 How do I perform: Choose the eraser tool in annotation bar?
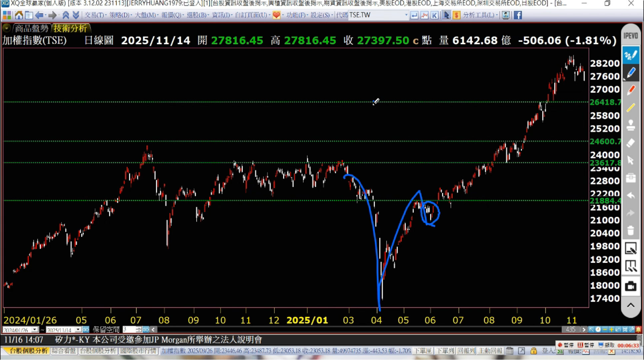pos(631,143)
